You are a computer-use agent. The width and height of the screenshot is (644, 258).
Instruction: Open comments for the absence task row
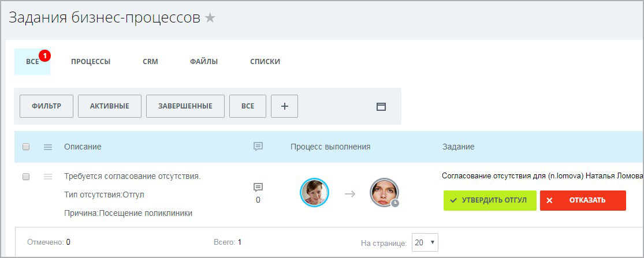tap(258, 188)
